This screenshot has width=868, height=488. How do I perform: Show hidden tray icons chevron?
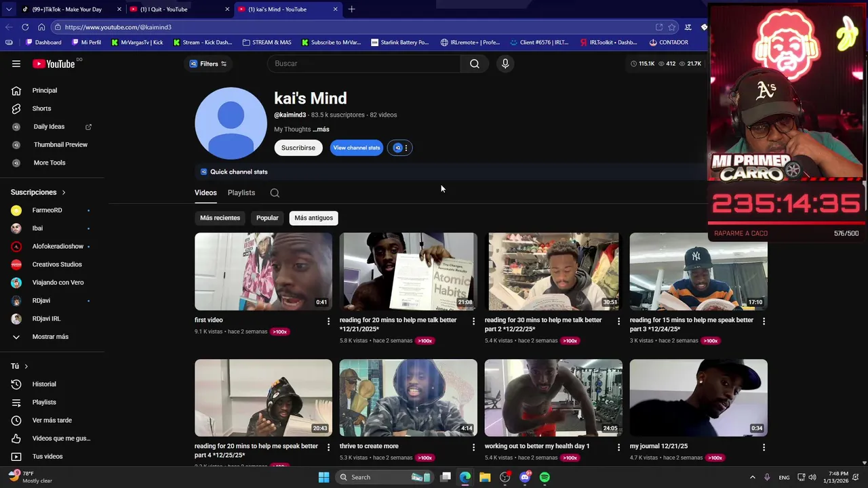pos(752,477)
